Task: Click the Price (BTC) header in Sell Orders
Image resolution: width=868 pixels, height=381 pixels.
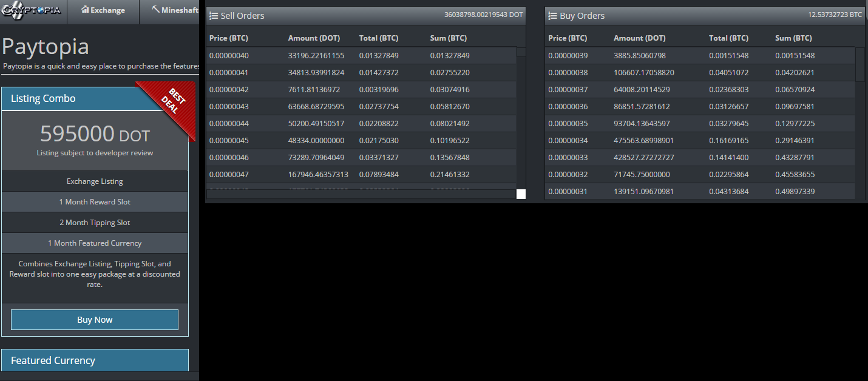Action: (229, 38)
